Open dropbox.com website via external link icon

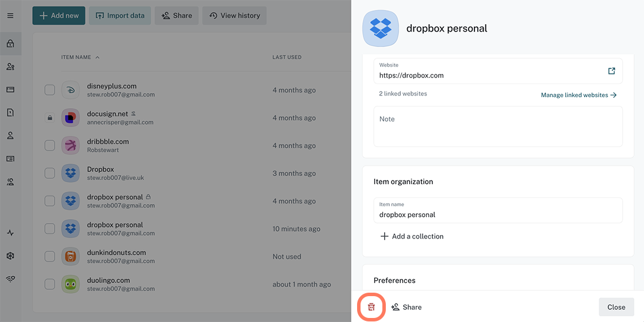pos(611,71)
